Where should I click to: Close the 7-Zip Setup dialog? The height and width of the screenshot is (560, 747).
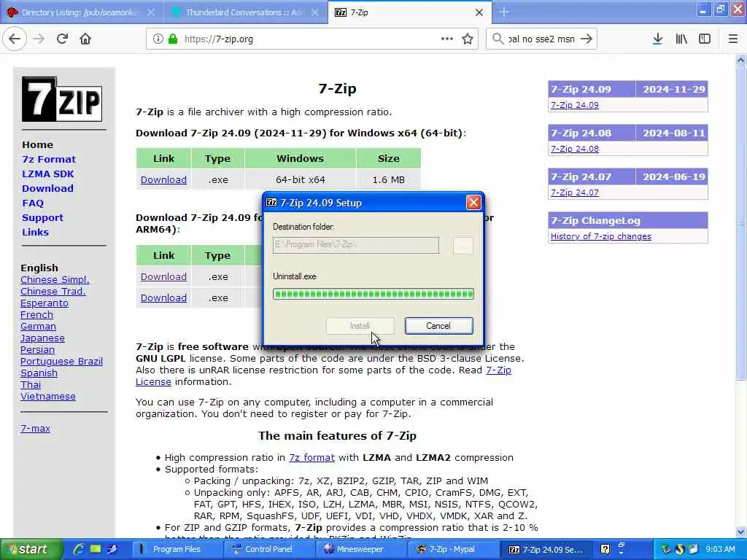pyautogui.click(x=473, y=203)
